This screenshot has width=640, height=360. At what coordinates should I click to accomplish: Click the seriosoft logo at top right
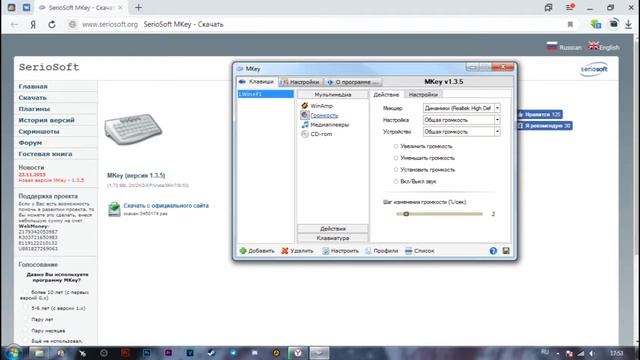594,69
